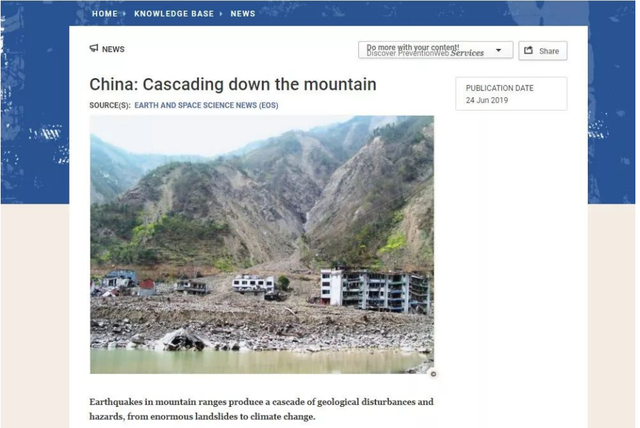The width and height of the screenshot is (640, 428).
Task: Click the copyright icon below the photo
Action: coord(433,374)
